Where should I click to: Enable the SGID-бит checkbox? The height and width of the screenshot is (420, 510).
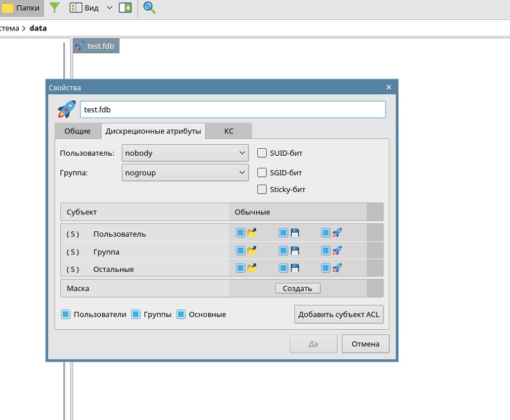pos(262,173)
